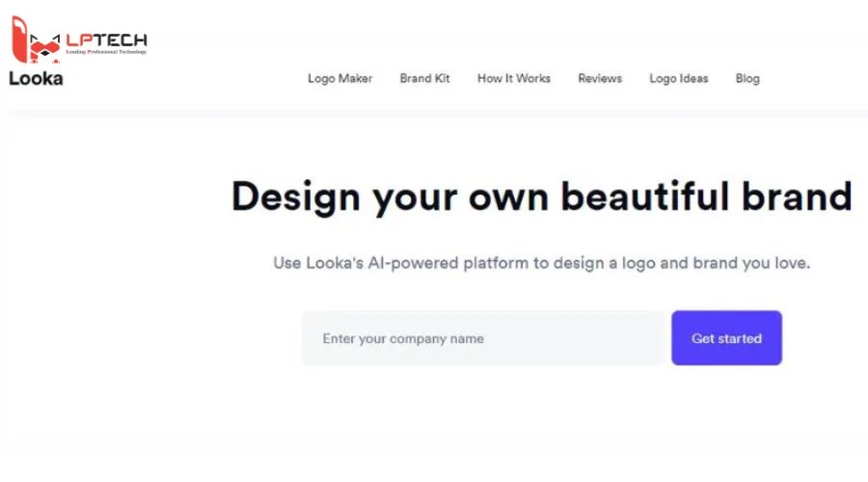This screenshot has width=868, height=482.
Task: Go to Brand Kit page
Action: click(424, 79)
